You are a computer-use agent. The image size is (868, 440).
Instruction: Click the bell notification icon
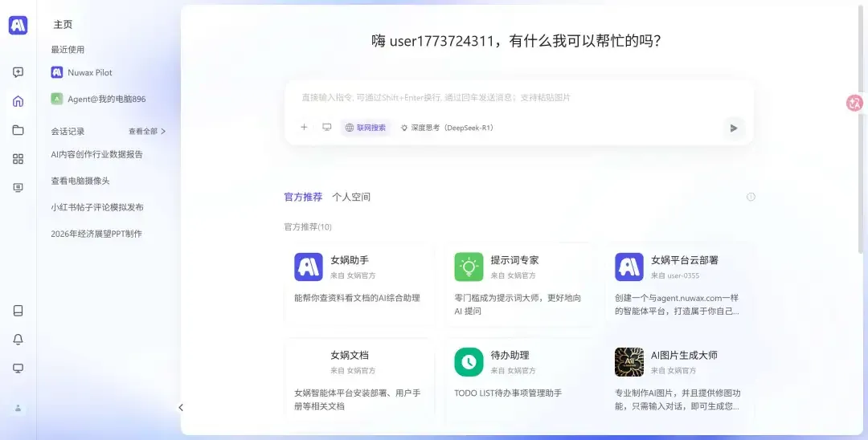(18, 340)
